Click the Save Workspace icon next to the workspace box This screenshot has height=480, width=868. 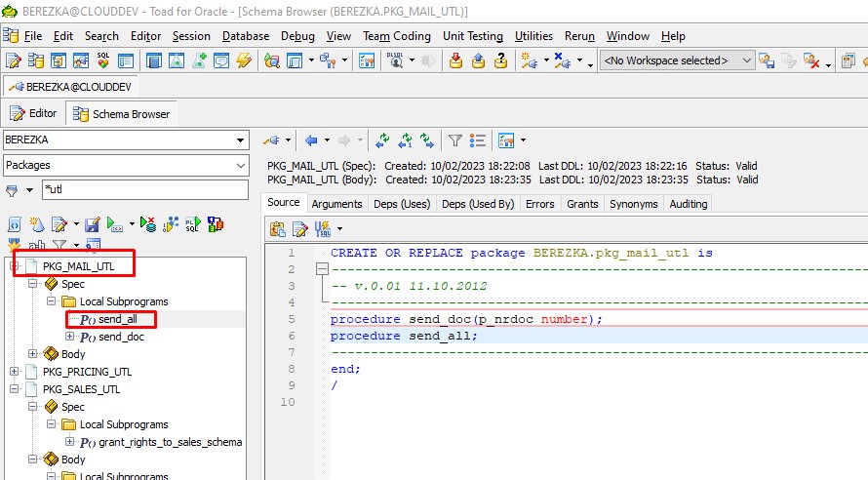[767, 60]
